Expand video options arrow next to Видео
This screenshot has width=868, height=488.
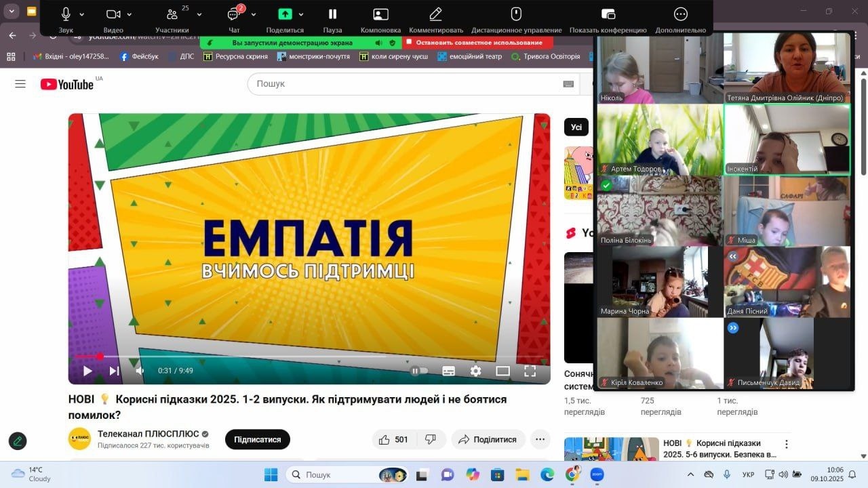tap(130, 14)
